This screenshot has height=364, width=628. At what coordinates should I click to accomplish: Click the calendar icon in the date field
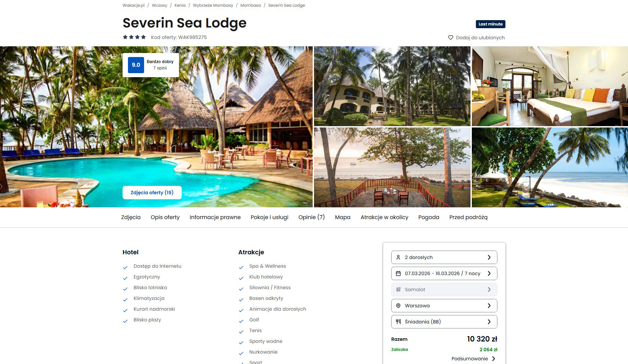398,273
